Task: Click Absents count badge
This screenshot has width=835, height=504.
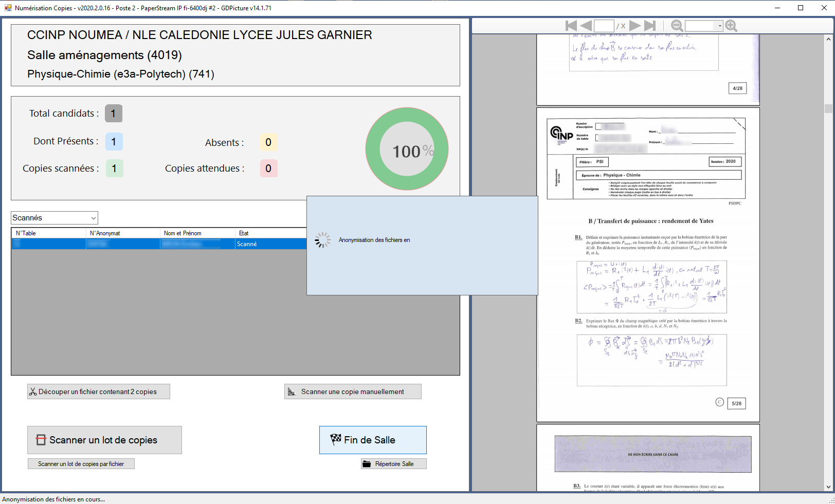Action: 268,142
